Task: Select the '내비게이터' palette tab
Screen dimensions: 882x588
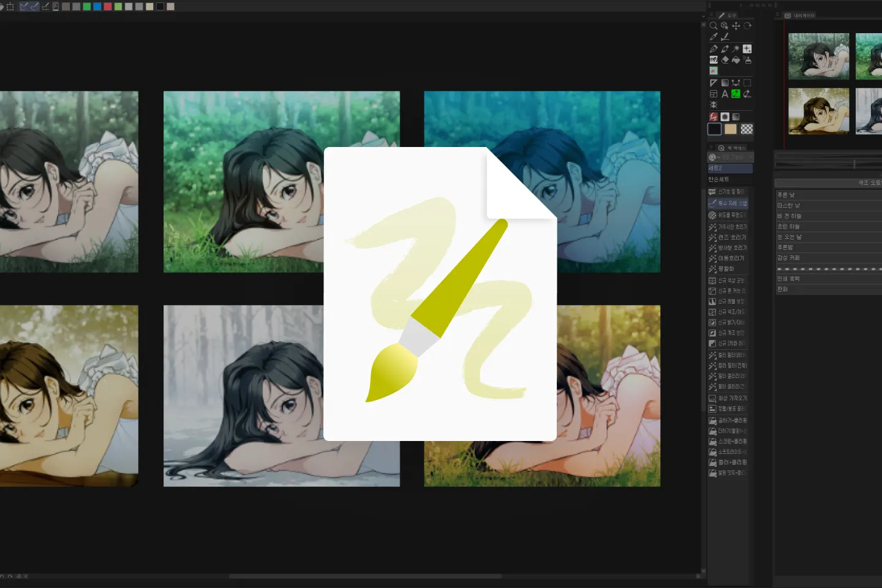Action: (800, 15)
